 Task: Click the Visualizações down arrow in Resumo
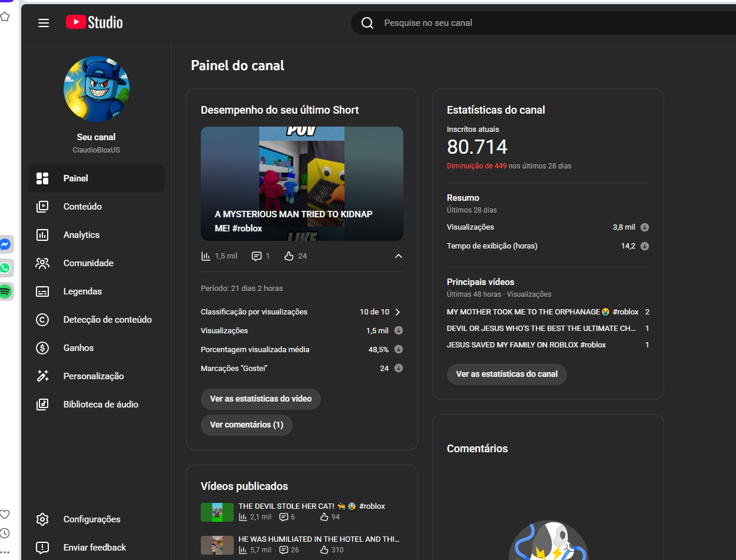point(645,227)
